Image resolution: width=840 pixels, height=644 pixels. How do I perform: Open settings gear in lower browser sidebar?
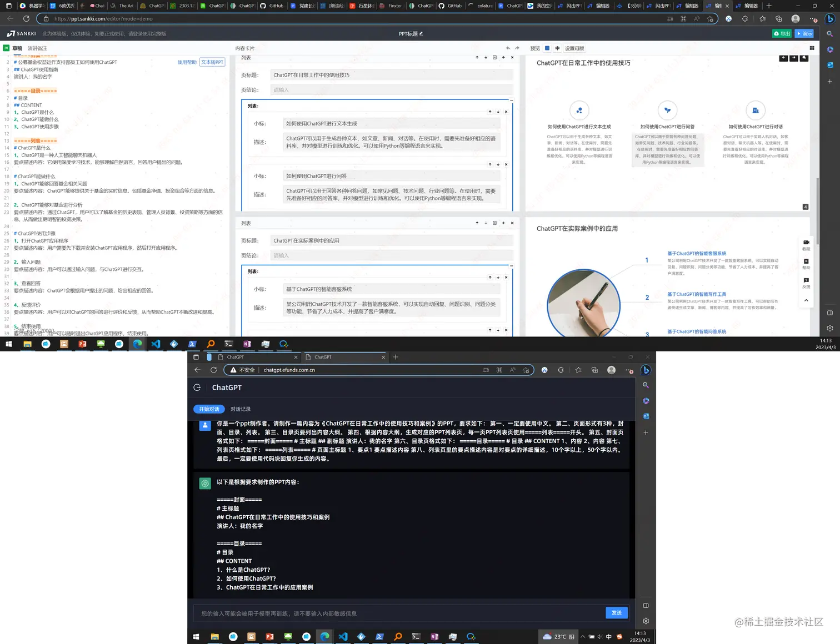click(646, 621)
